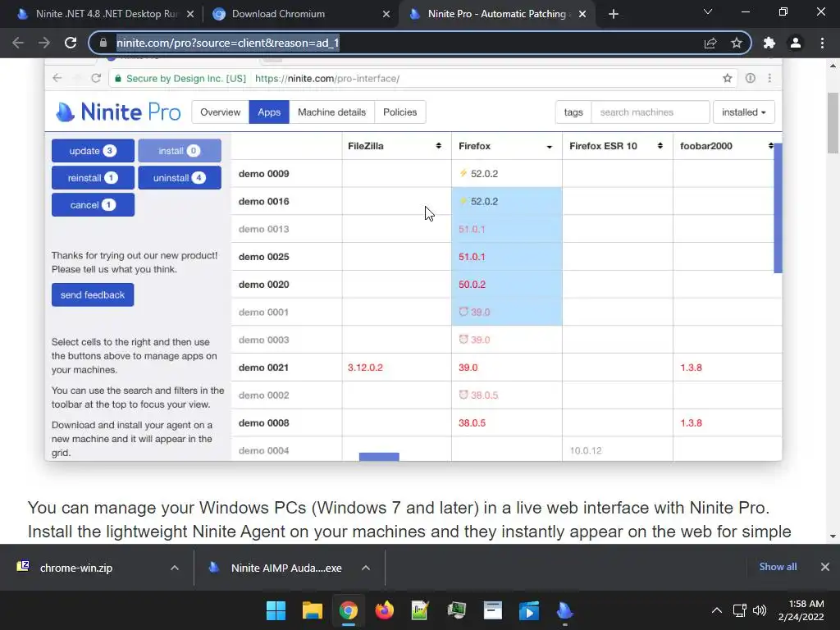The image size is (840, 630).
Task: Open Machine details tab
Action: click(x=331, y=112)
